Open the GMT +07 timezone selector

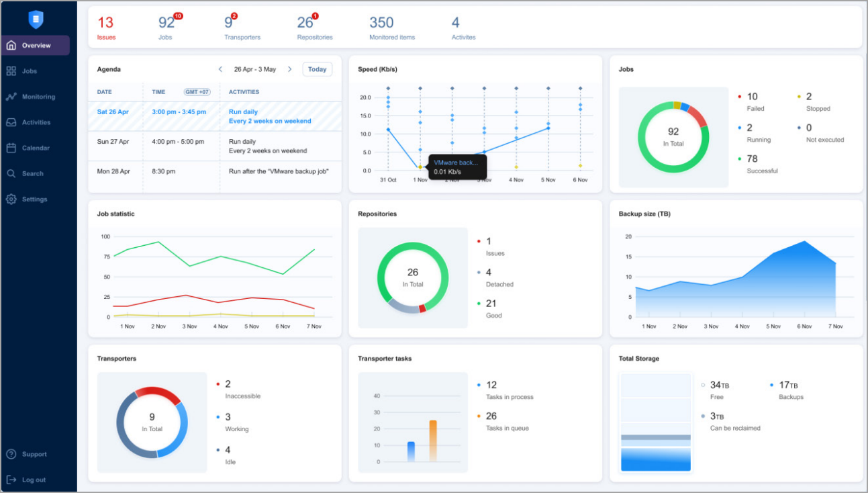pyautogui.click(x=197, y=92)
